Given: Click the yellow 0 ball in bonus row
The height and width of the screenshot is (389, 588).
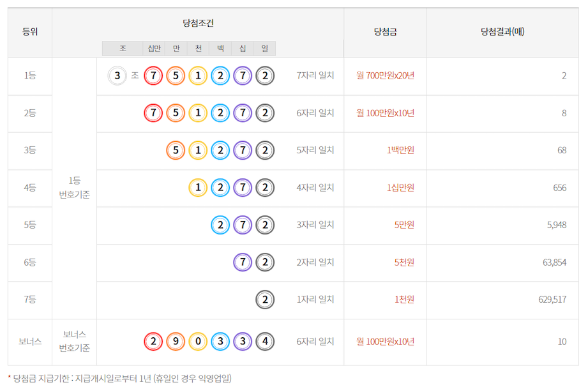Looking at the screenshot, I should coord(198,342).
